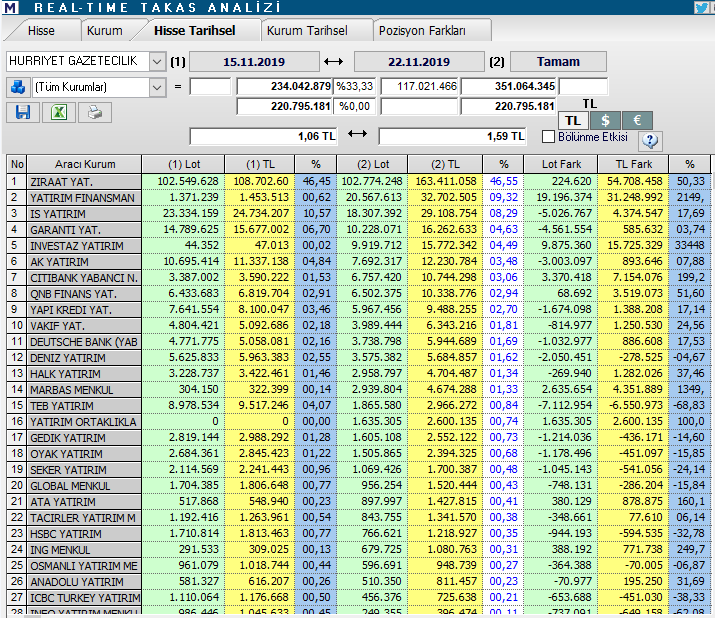Open the HURRIYET GAZETECILIK stock dropdown
This screenshot has width=715, height=618.
[x=157, y=61]
